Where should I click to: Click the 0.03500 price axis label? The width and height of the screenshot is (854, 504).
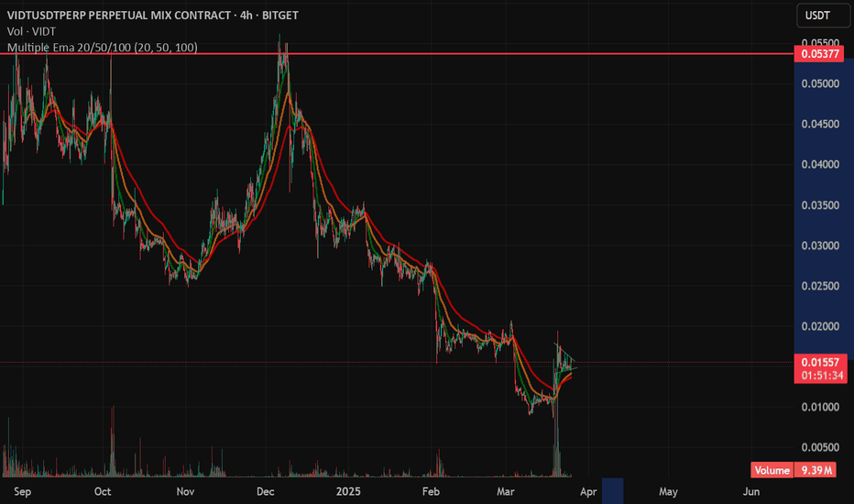820,205
